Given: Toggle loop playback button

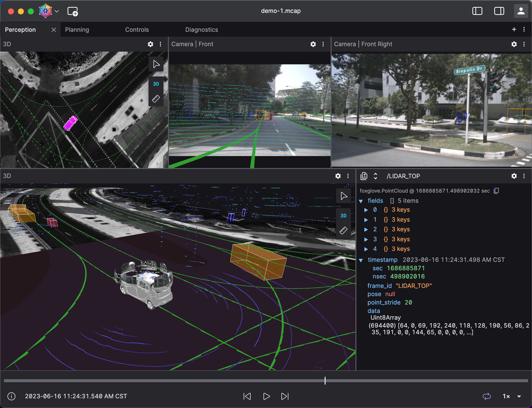Looking at the screenshot, I should (x=487, y=396).
